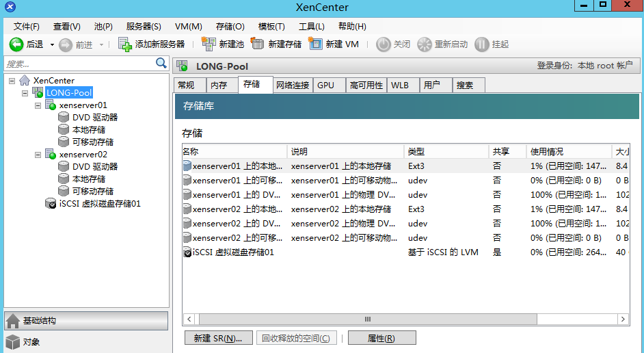Screen dimensions: 644x353
Task: Click the Shut Down power icon
Action: click(384, 44)
